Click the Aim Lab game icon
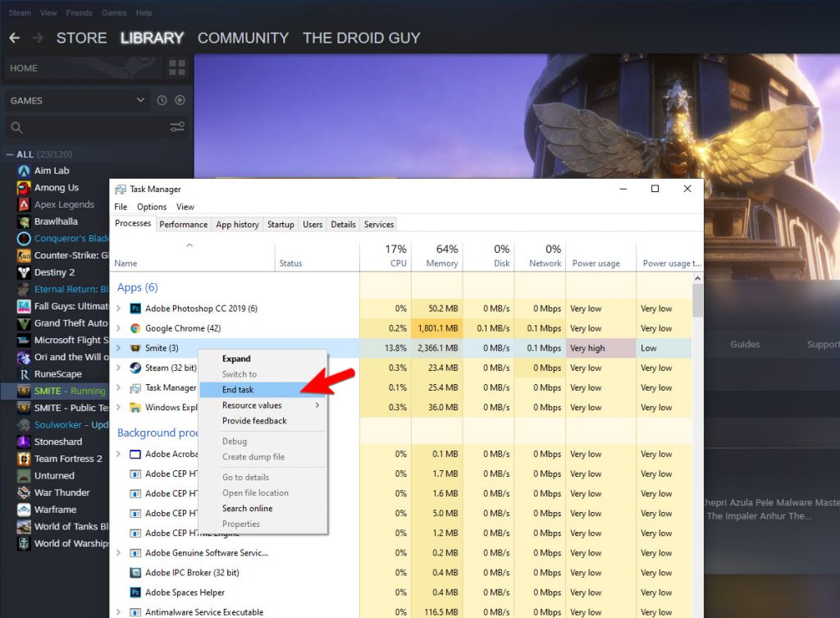Viewport: 840px width, 618px height. pyautogui.click(x=24, y=171)
